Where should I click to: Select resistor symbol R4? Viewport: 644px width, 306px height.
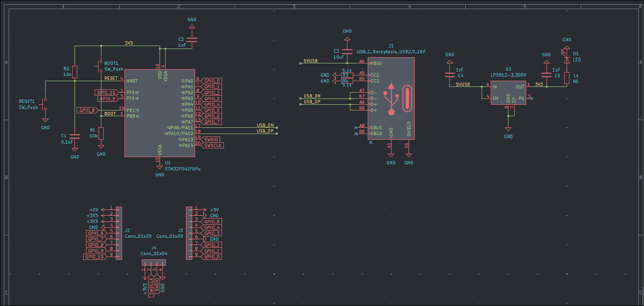(x=347, y=81)
